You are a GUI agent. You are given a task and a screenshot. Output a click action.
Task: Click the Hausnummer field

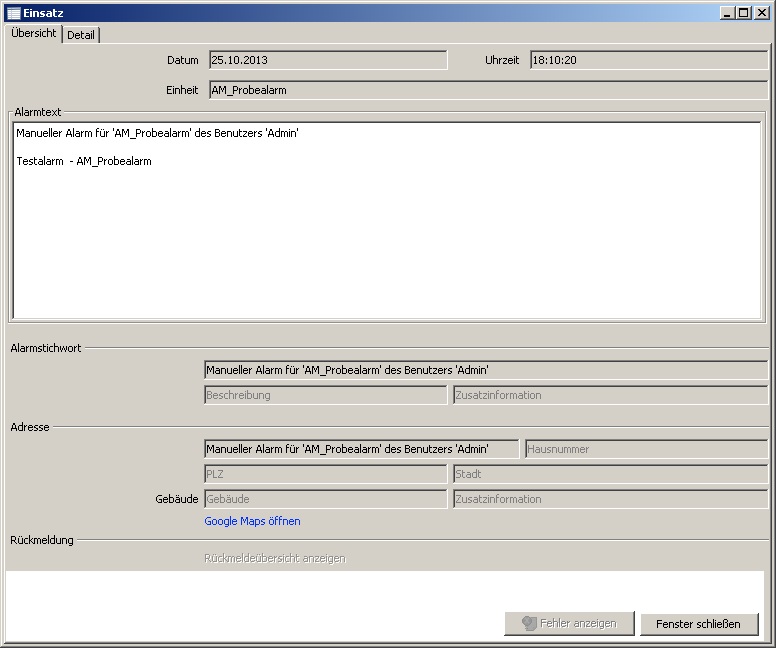click(x=646, y=449)
